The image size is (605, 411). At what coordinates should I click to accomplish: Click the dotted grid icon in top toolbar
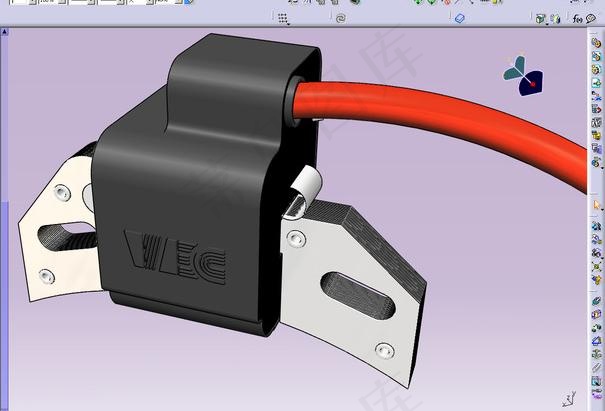click(x=283, y=18)
